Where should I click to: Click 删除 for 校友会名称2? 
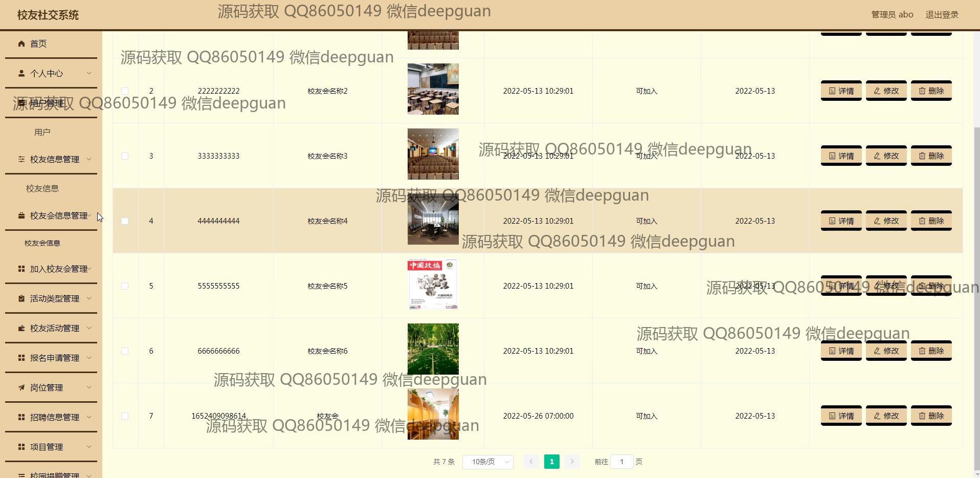(931, 91)
